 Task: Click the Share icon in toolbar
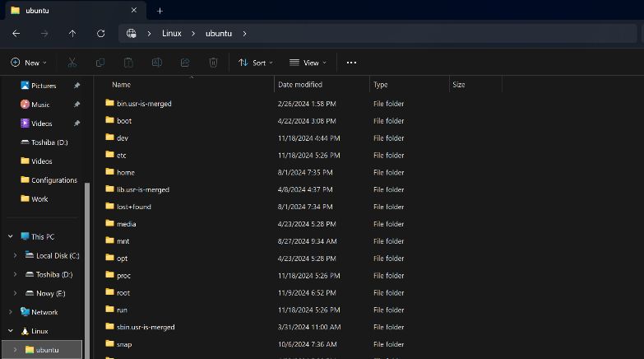coord(185,63)
